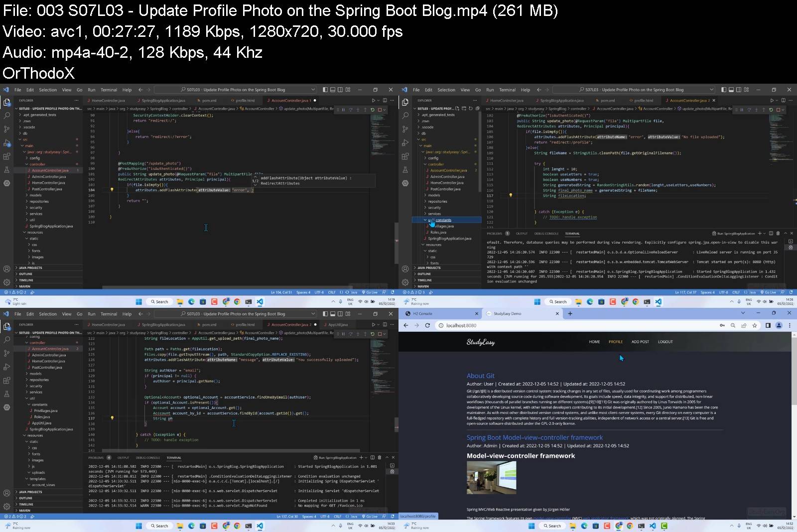Open Terminal menu in top-left VS Code
This screenshot has width=797, height=532.
click(x=109, y=90)
